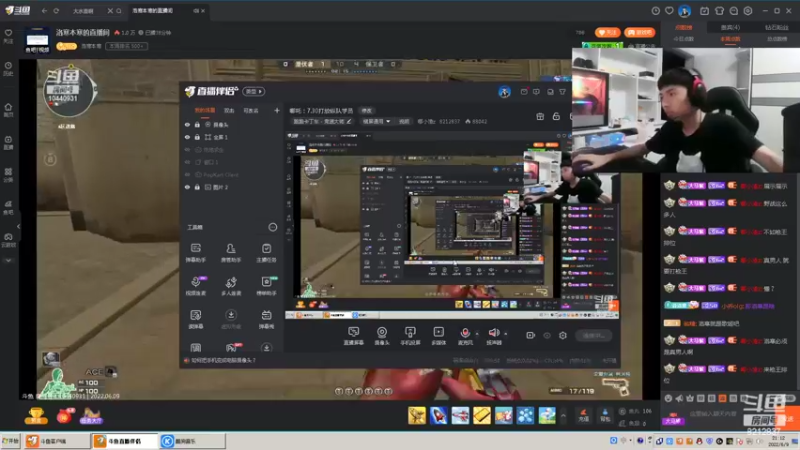Switch to the 钻石粉丝 tab in right panel
800x450 pixels.
[776, 28]
